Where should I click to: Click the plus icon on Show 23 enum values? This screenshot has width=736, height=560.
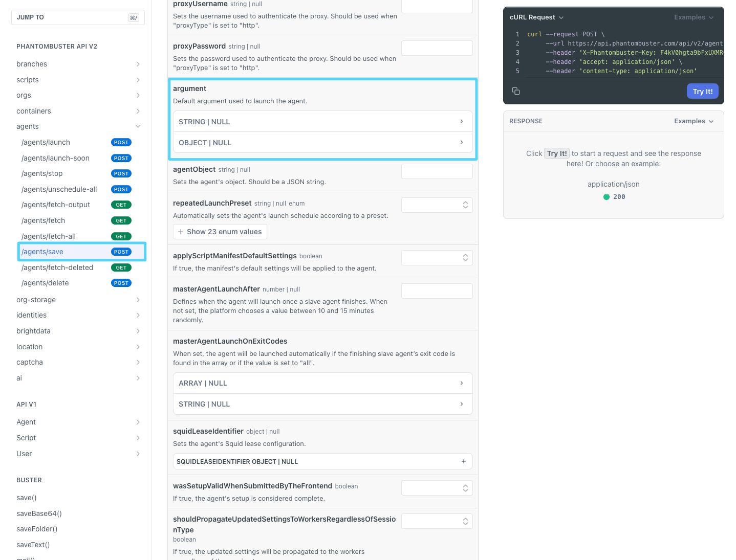[x=180, y=232]
